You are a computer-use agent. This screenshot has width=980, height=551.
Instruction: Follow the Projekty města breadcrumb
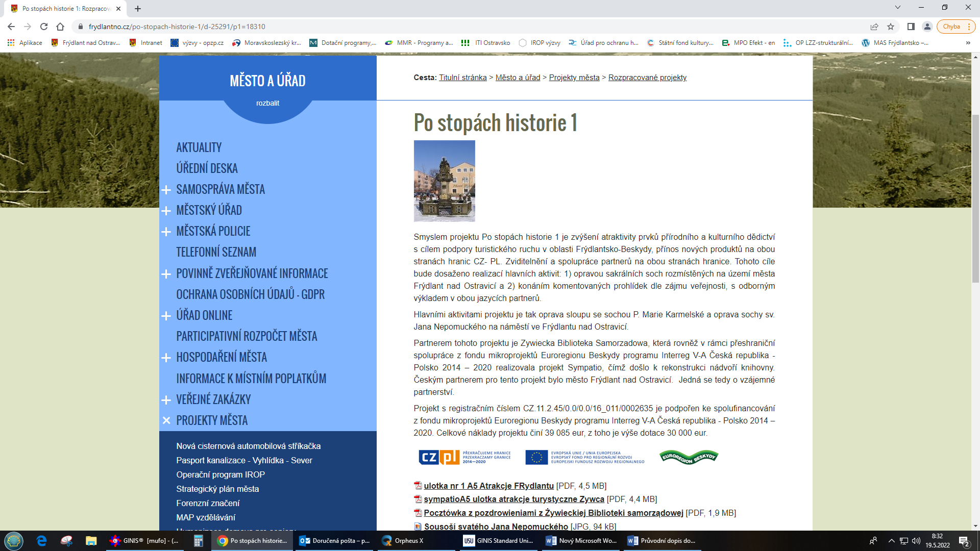[574, 78]
